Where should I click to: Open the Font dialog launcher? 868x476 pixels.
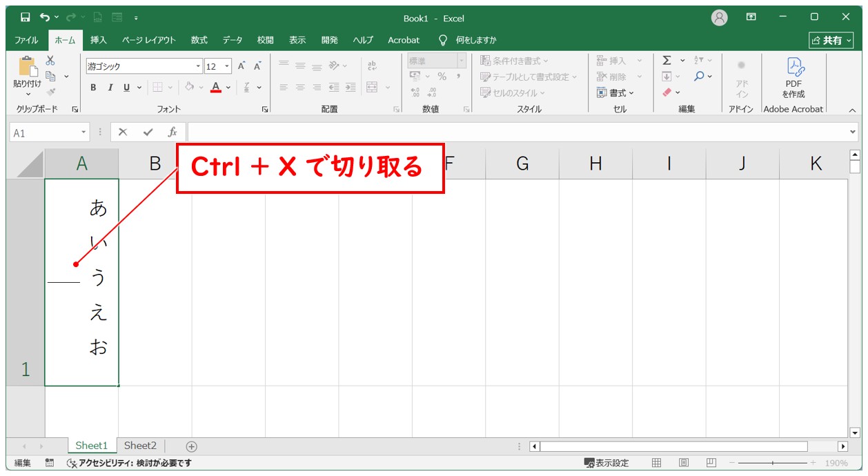pos(265,109)
